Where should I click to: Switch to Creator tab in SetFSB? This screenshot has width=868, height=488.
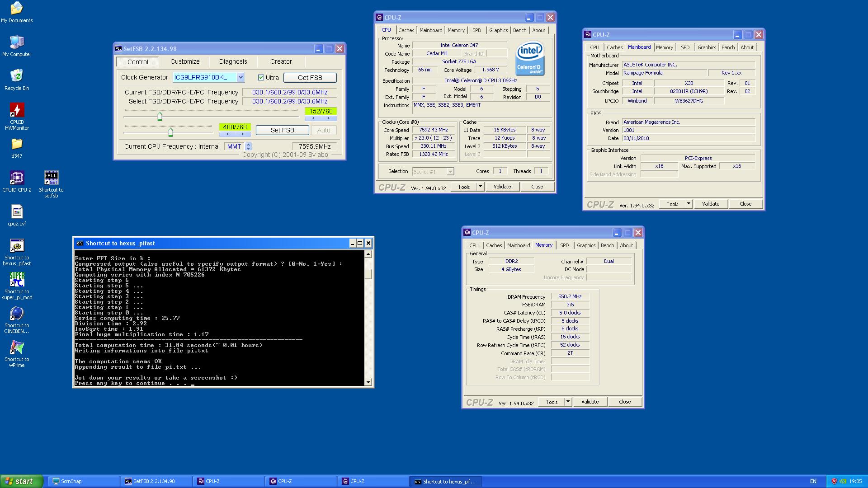281,61
